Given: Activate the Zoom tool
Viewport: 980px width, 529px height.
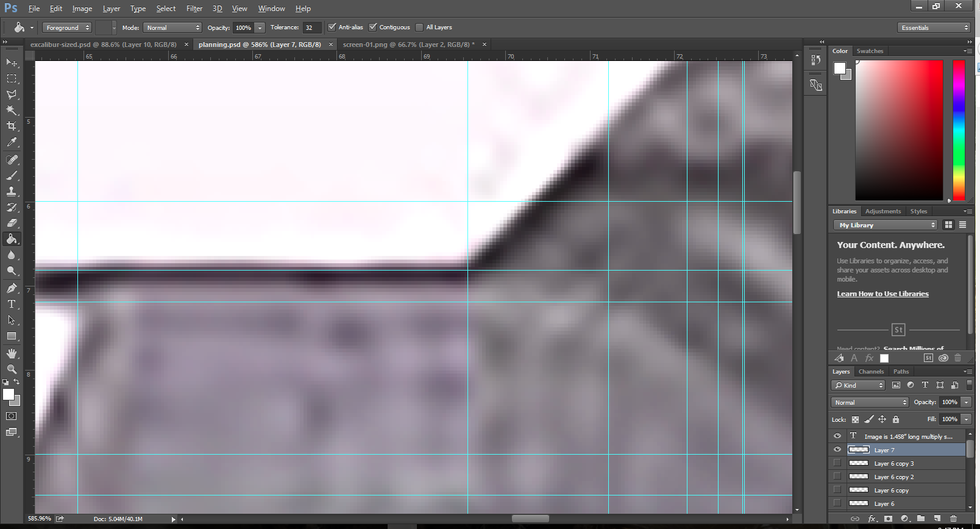Looking at the screenshot, I should coord(12,369).
